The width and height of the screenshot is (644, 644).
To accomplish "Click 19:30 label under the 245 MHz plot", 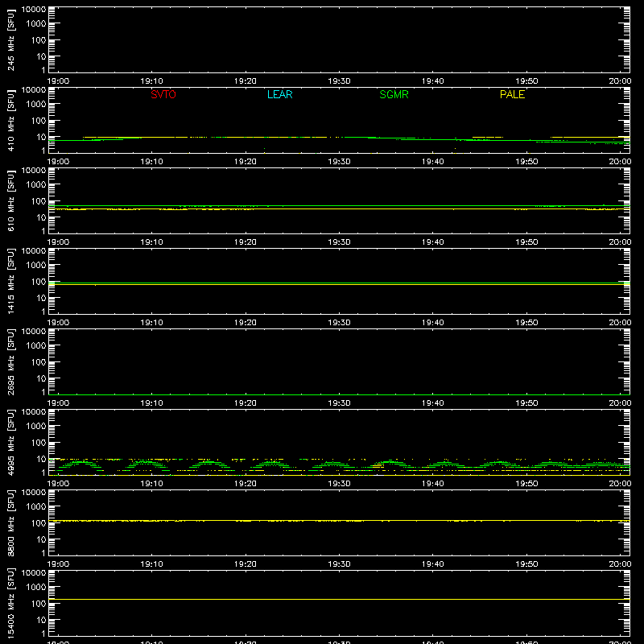I will point(339,81).
